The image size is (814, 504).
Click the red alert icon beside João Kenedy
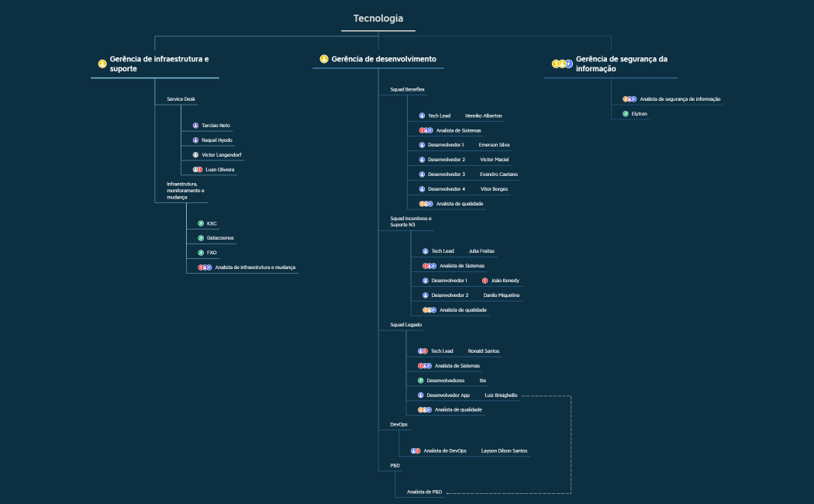[485, 281]
